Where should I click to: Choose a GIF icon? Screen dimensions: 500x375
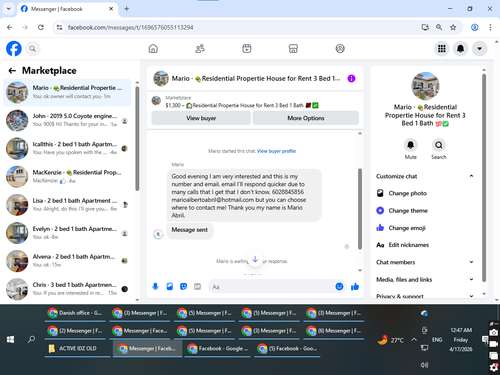click(197, 287)
